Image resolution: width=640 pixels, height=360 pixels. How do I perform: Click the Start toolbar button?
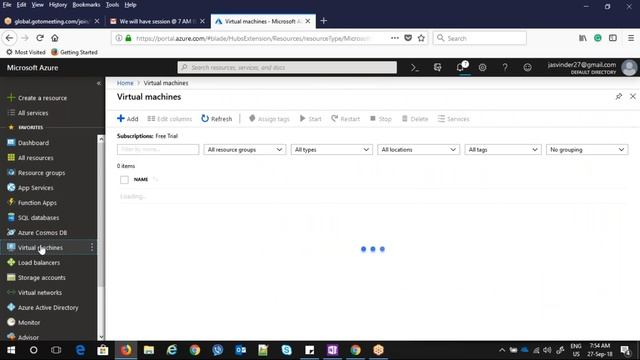[311, 119]
